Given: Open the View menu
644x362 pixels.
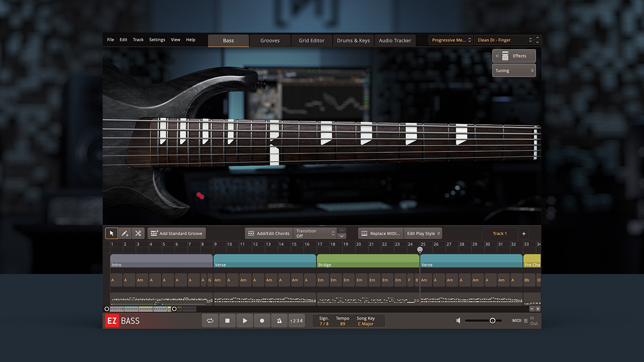Looking at the screenshot, I should coord(176,40).
